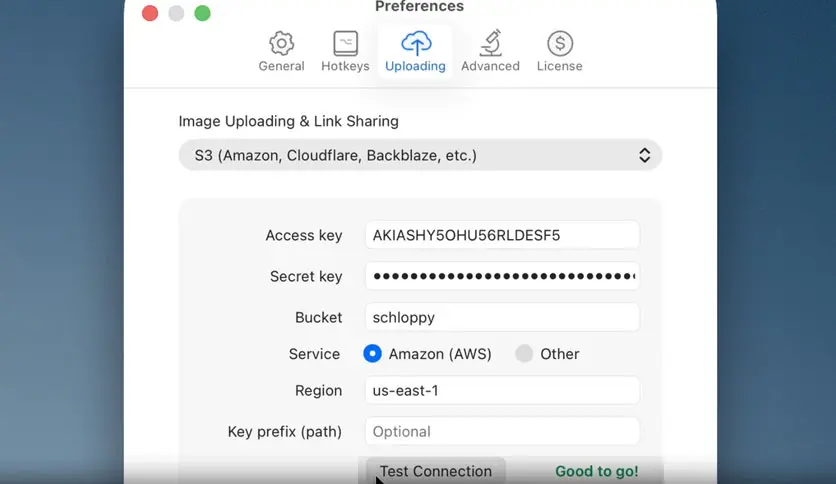836x484 pixels.
Task: Click the Preferences window title
Action: (420, 6)
